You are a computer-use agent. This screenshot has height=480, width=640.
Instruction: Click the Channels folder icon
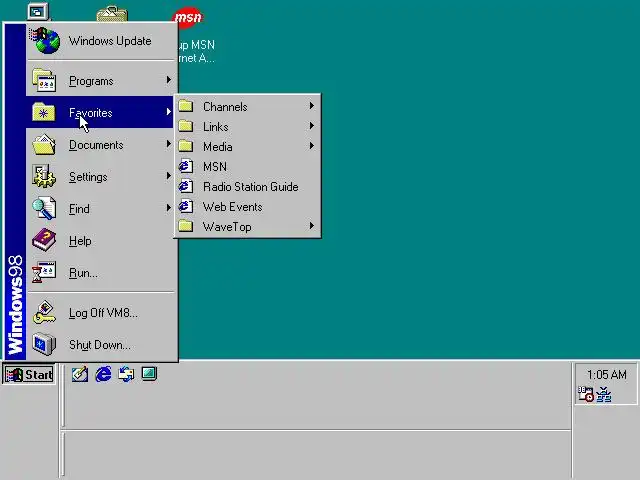(186, 106)
